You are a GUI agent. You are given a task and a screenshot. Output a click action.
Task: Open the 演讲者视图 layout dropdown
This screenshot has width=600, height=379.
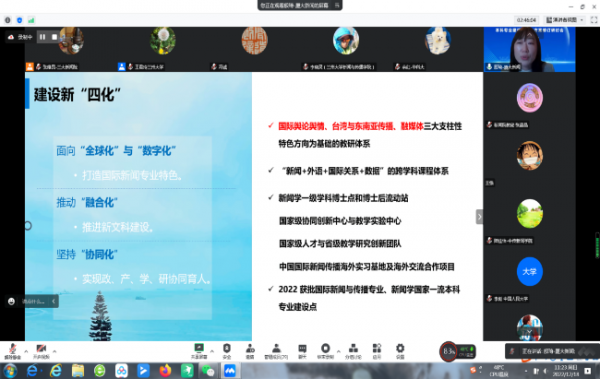point(565,20)
